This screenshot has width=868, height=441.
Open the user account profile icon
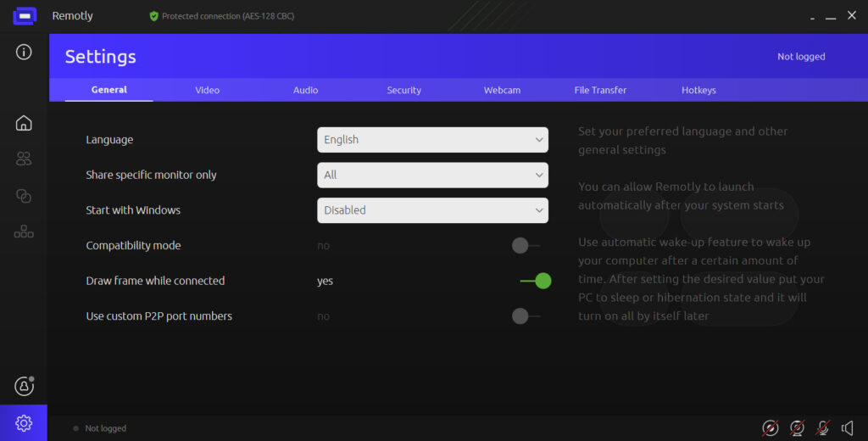24,386
